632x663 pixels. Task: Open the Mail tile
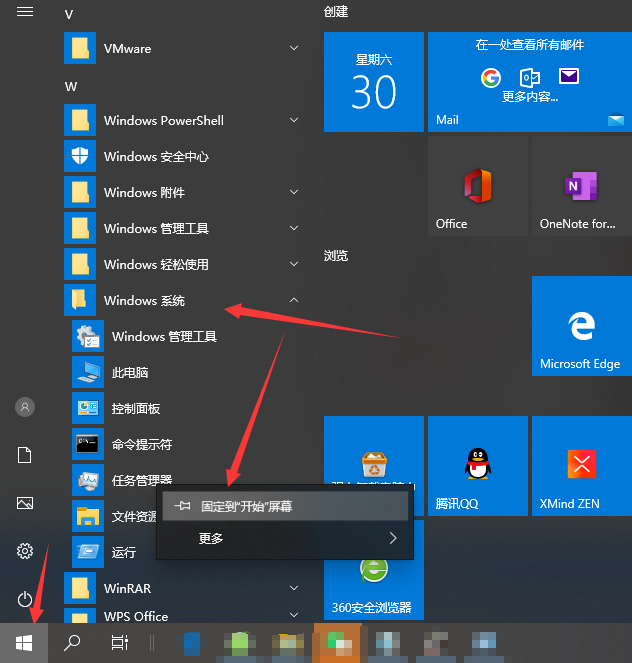530,82
